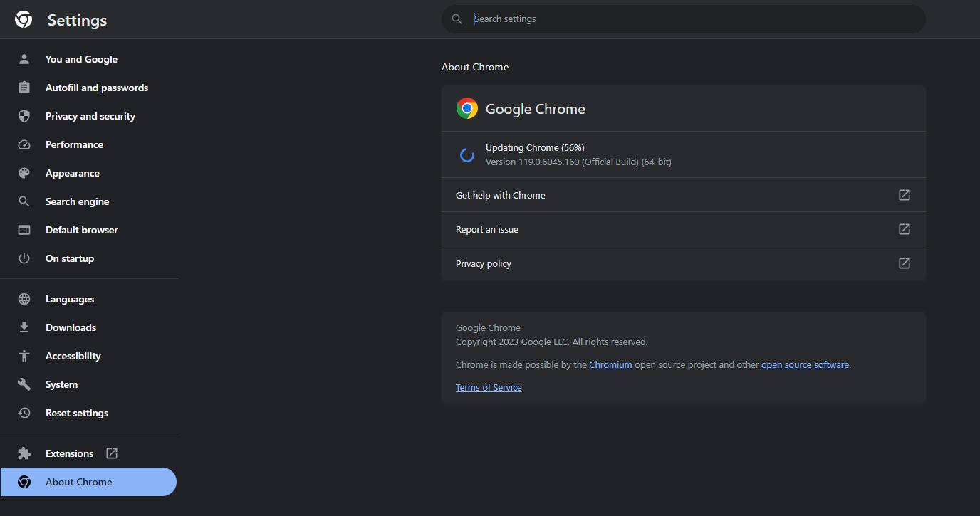Click the Chrome logo beside Settings title
This screenshot has width=980, height=516.
coord(24,20)
